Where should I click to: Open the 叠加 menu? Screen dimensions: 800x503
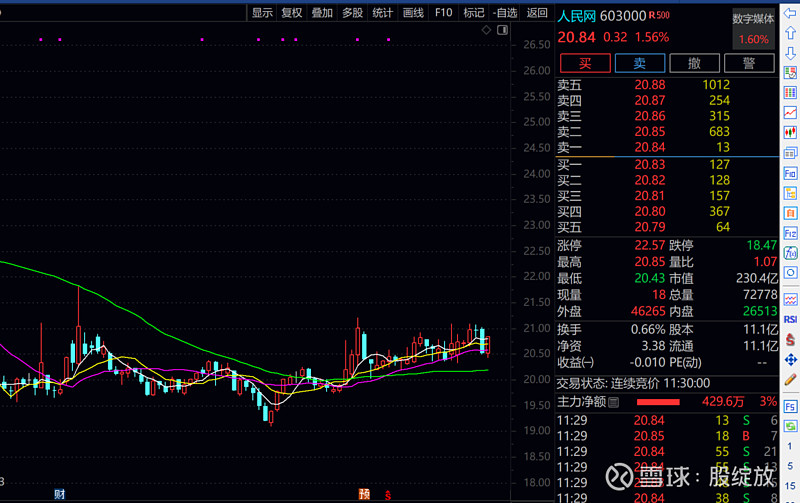coord(322,13)
